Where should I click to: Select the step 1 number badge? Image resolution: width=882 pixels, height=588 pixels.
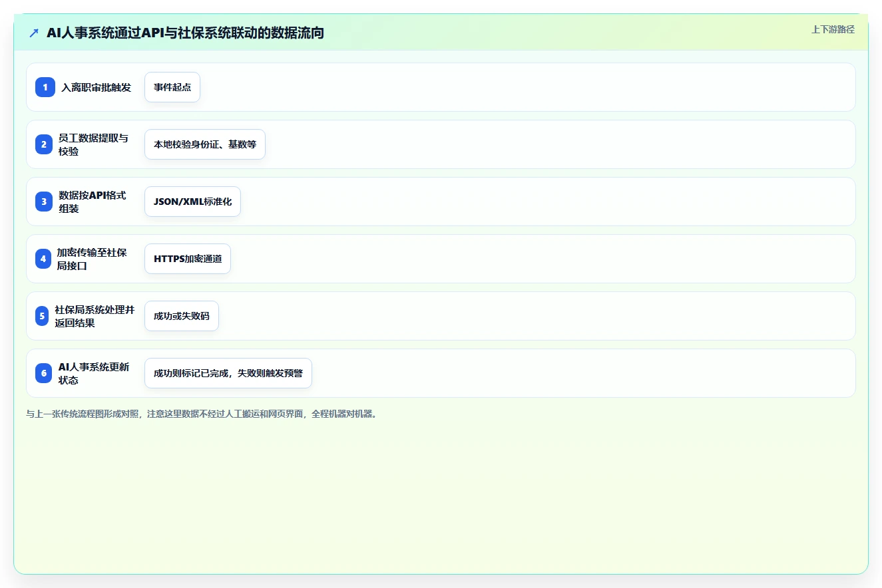click(x=45, y=87)
